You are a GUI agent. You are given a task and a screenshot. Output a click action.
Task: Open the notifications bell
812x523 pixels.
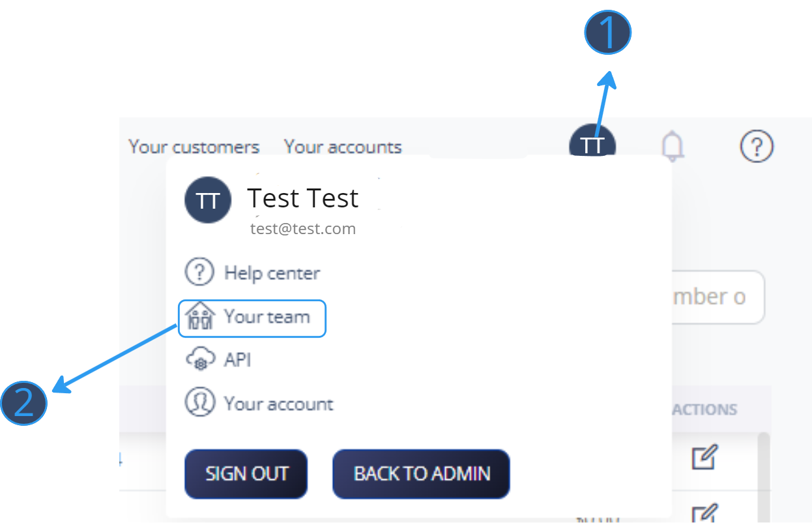[673, 146]
